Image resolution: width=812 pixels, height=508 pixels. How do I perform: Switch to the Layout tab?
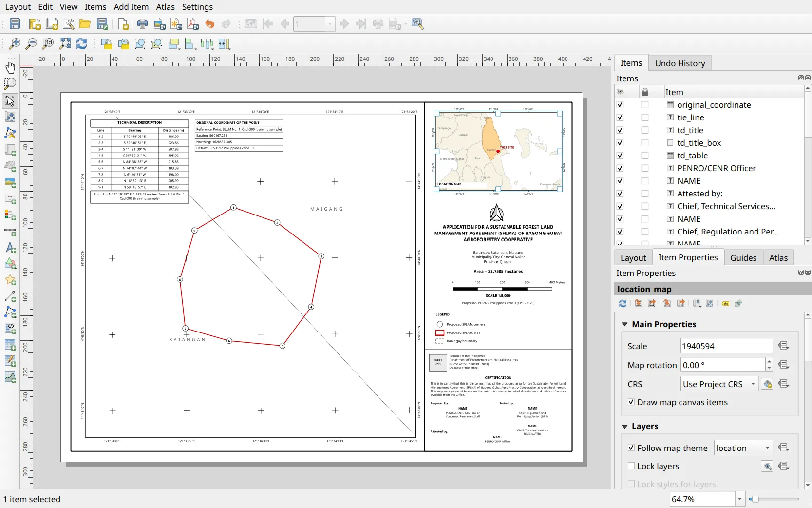[x=633, y=258]
